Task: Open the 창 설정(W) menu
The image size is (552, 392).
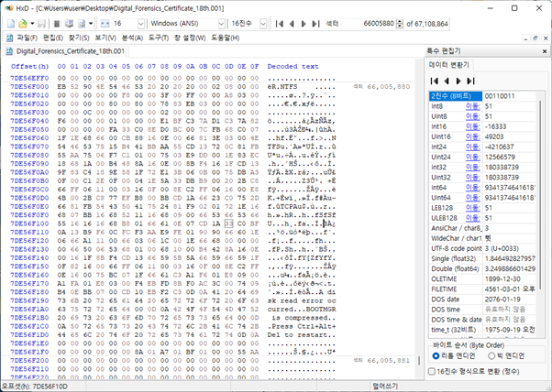Action: click(x=190, y=38)
